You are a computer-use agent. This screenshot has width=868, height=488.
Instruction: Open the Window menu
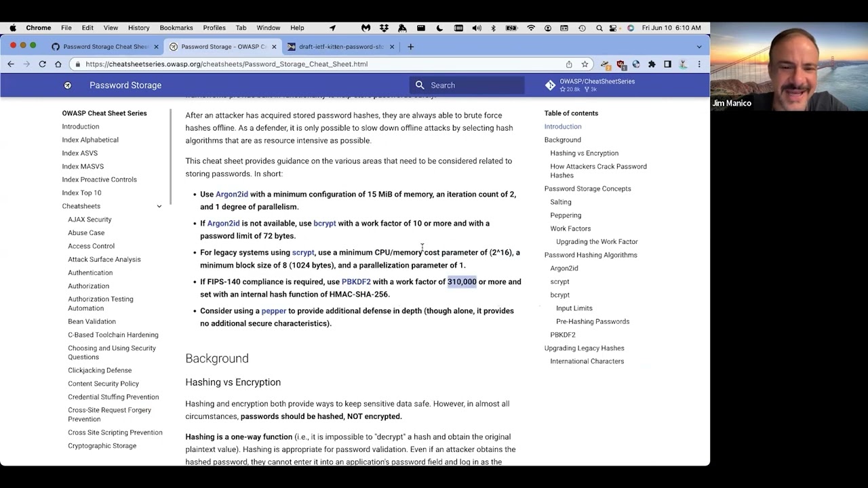tap(268, 28)
